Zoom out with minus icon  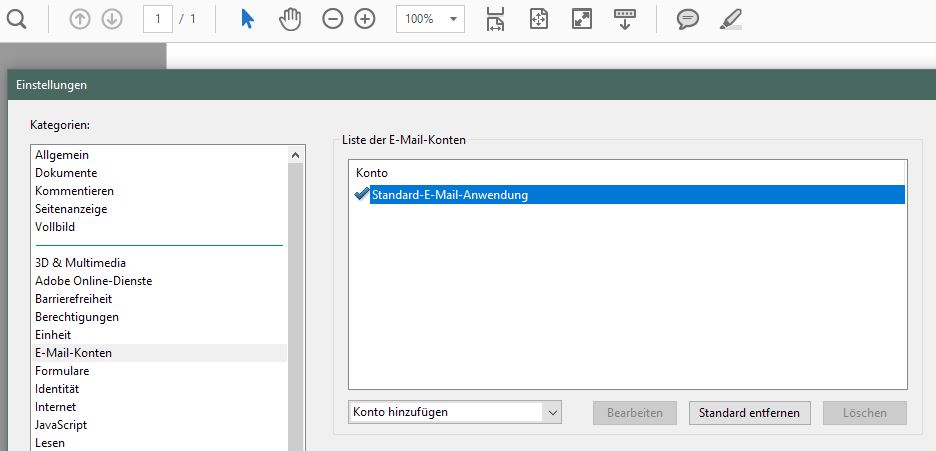tap(333, 19)
